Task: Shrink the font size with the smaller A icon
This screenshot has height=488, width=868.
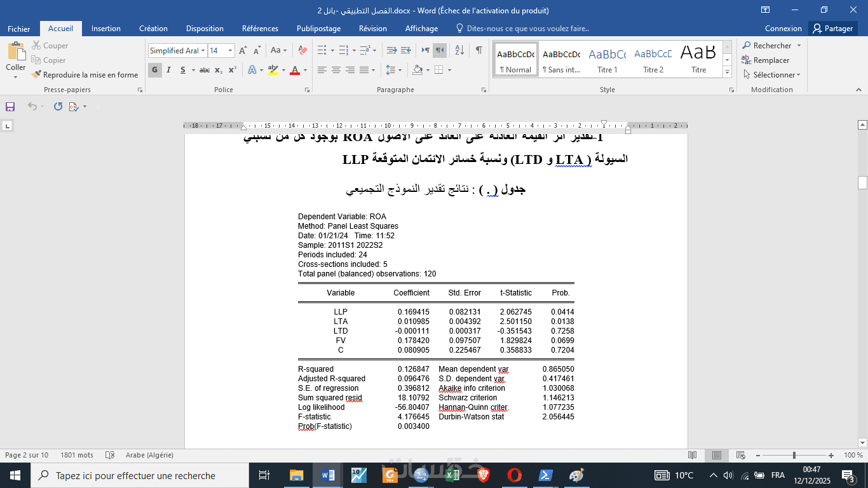Action: click(257, 50)
